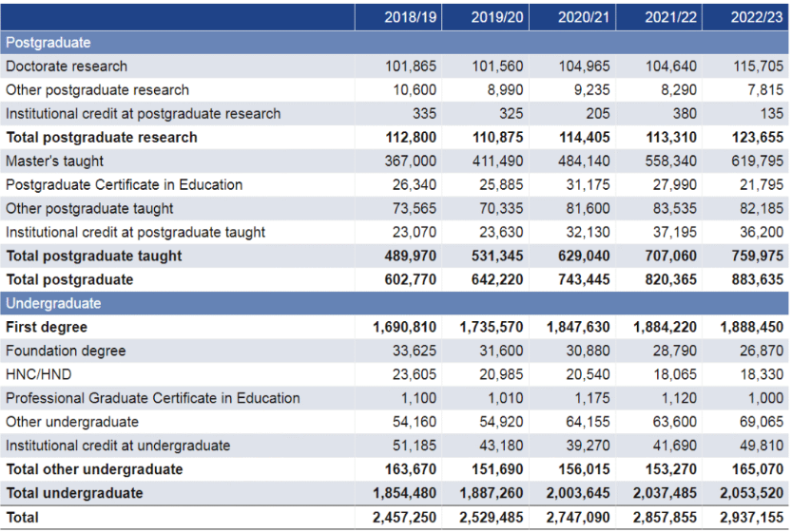The image size is (792, 532).
Task: Click the Other postgraduate research label
Action: (x=97, y=90)
